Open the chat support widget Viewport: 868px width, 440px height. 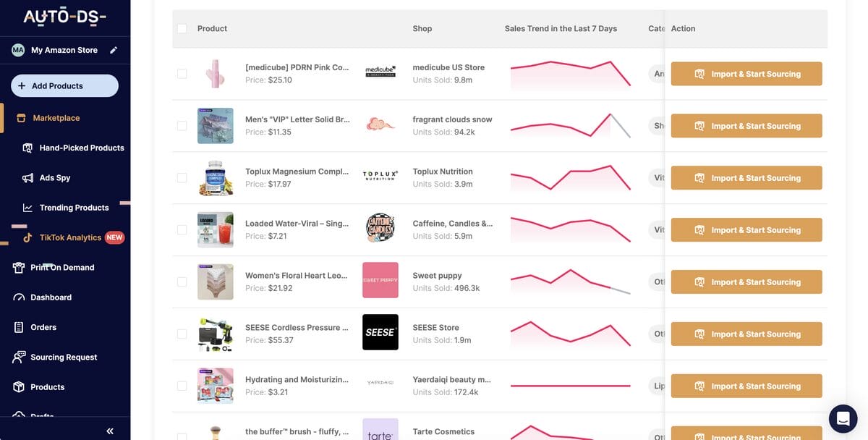[x=843, y=418]
